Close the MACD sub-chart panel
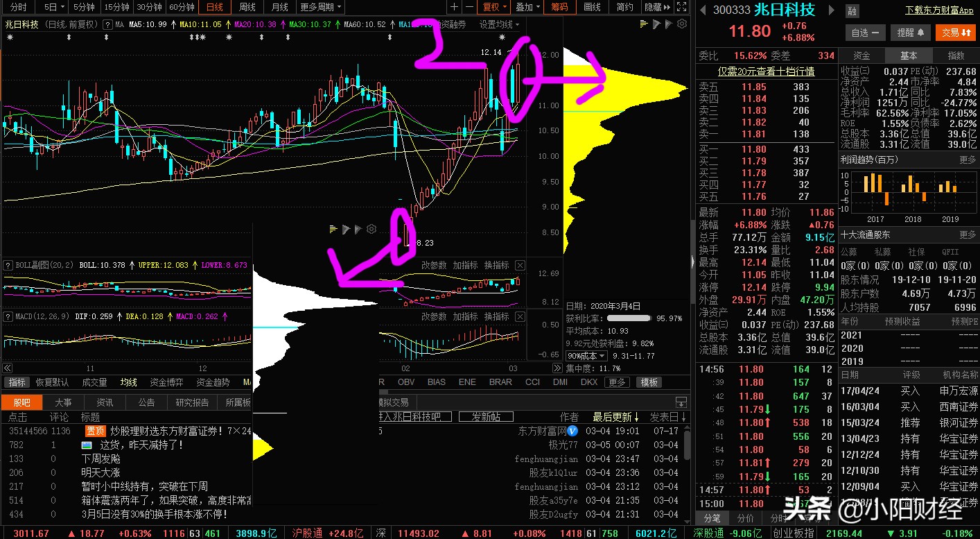 pyautogui.click(x=520, y=316)
